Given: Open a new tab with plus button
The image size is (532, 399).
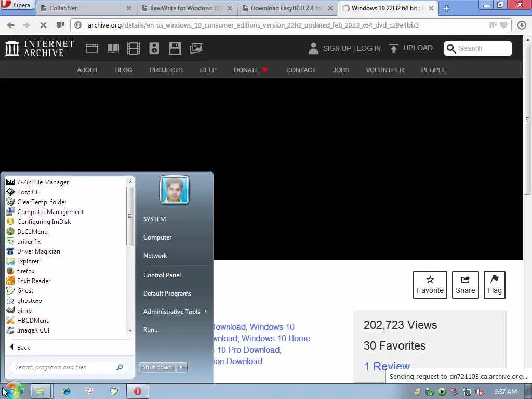Looking at the screenshot, I should 446,8.
